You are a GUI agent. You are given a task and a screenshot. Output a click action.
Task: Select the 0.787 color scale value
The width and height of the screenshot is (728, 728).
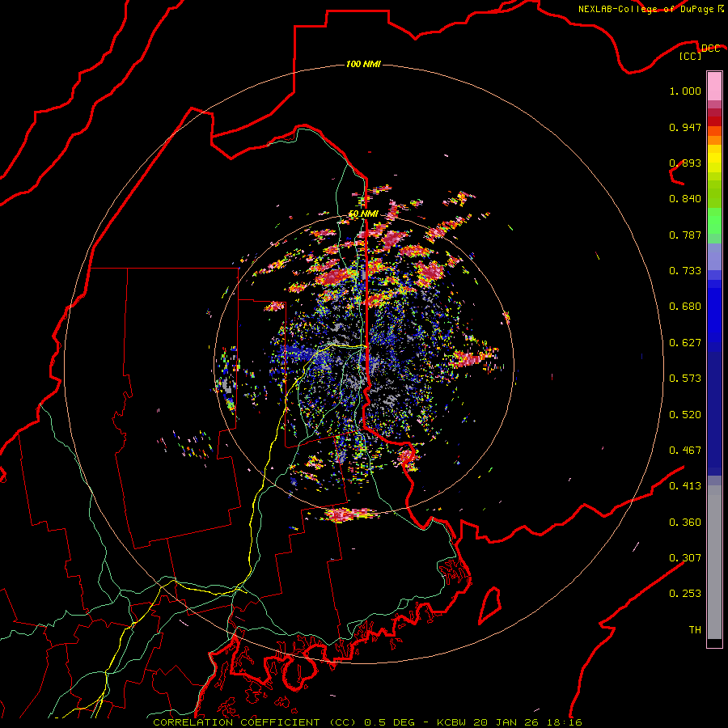click(685, 235)
